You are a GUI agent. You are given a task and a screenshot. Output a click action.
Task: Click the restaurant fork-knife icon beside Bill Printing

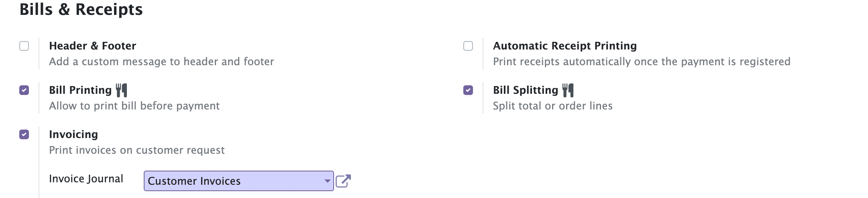point(121,90)
